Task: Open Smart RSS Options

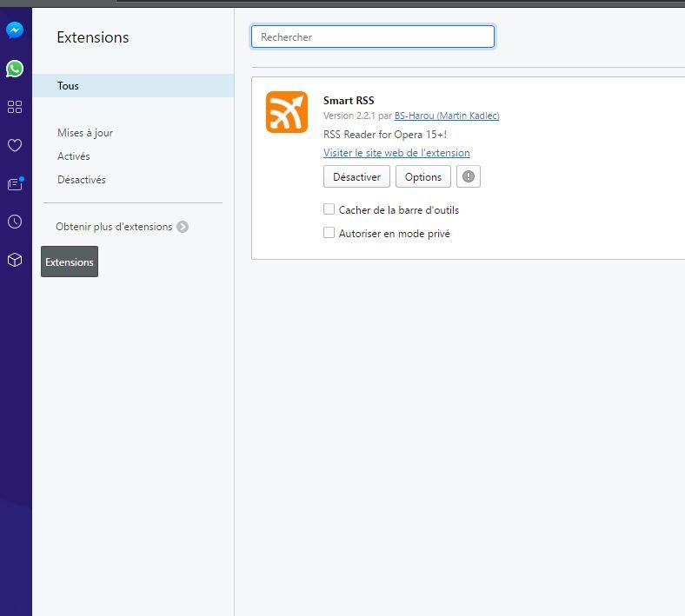Action: (422, 176)
